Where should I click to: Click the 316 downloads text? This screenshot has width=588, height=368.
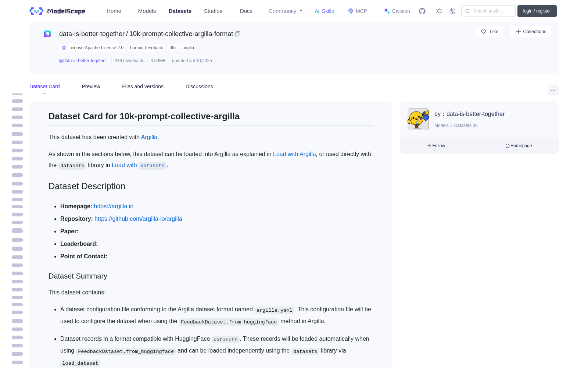click(129, 61)
